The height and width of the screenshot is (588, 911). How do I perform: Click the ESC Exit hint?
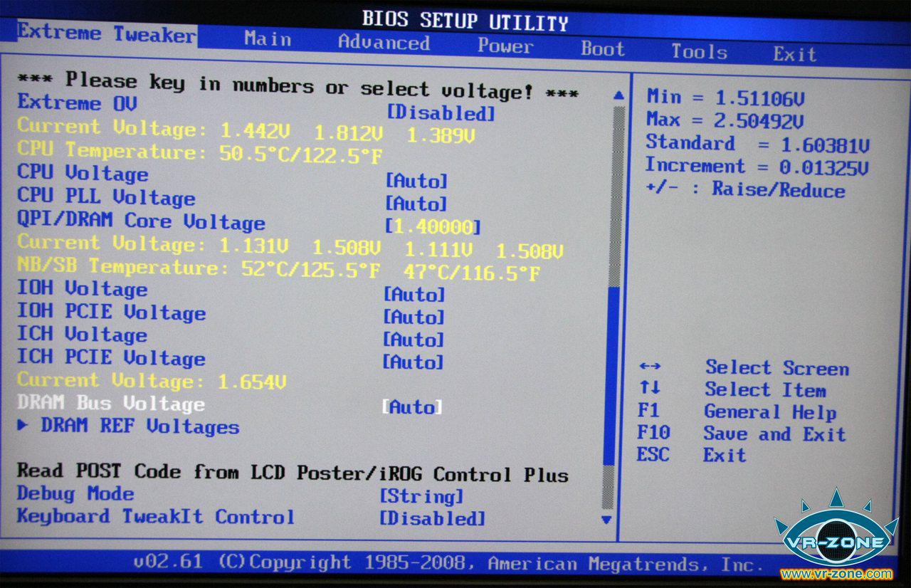pyautogui.click(x=691, y=454)
